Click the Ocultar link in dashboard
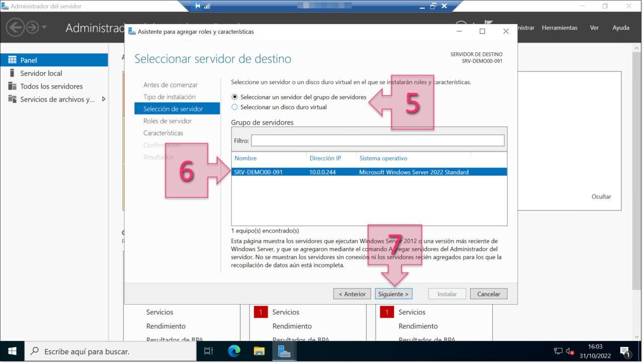This screenshot has width=644, height=364. [x=601, y=197]
